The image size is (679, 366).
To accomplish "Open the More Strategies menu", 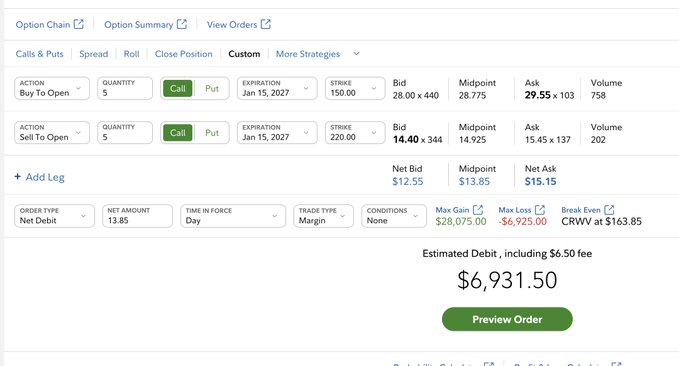I will (308, 54).
